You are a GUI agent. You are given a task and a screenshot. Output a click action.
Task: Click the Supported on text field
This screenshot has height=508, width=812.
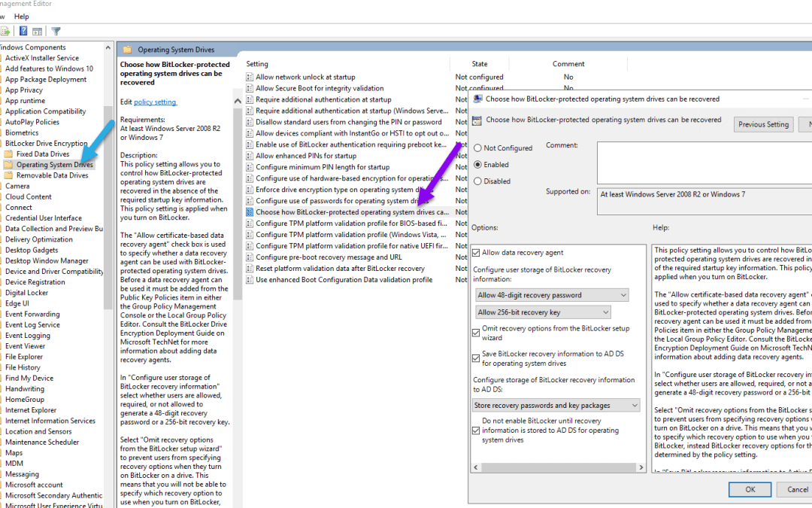(x=704, y=202)
